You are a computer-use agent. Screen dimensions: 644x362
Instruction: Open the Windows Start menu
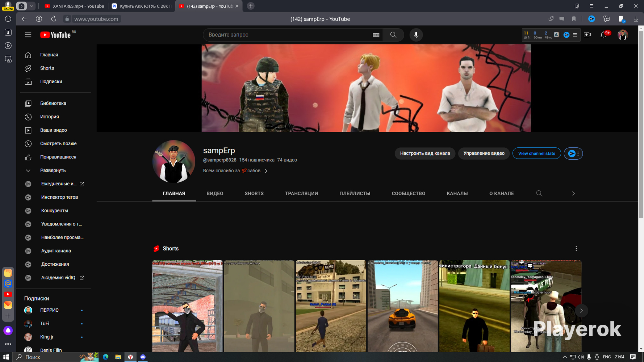tap(6, 357)
